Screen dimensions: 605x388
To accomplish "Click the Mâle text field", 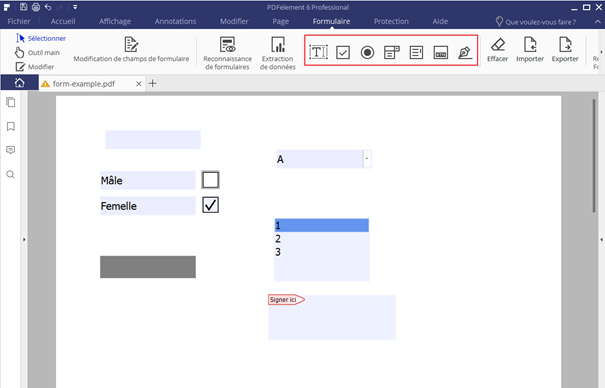I will tap(148, 180).
